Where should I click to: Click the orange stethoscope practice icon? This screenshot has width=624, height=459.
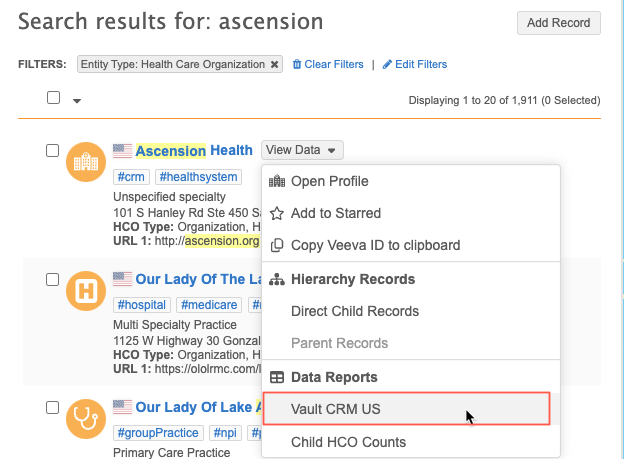tap(85, 419)
